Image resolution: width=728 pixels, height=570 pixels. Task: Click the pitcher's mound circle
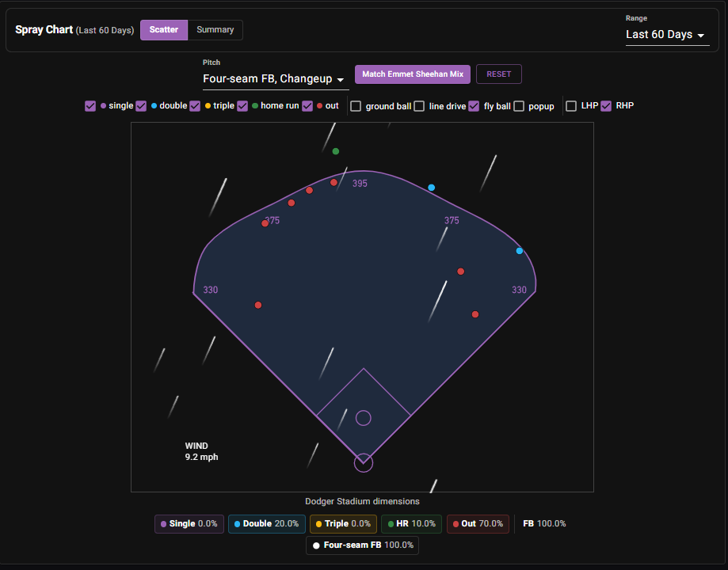tap(364, 418)
